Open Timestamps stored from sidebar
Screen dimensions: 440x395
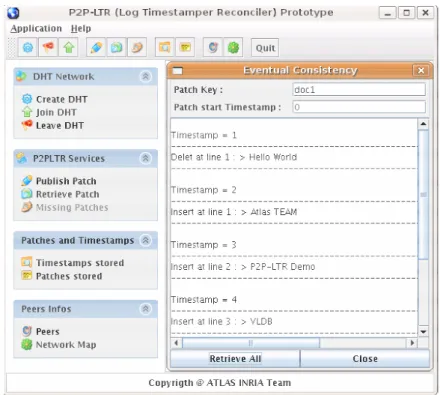[x=73, y=263]
